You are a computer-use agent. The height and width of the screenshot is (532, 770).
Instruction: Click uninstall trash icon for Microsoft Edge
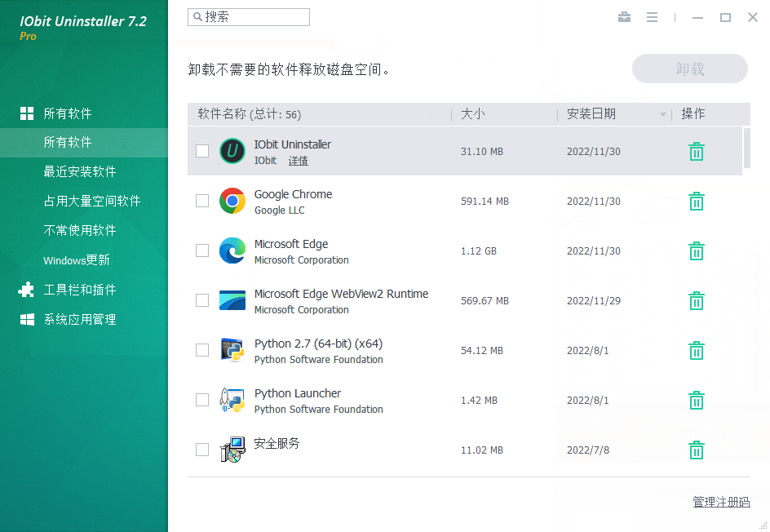point(696,251)
